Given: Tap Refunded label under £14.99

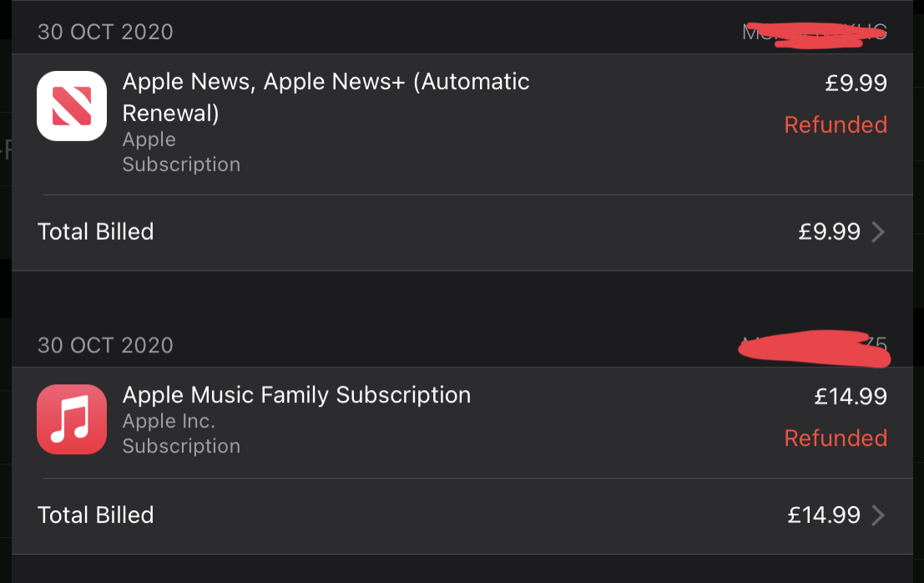Looking at the screenshot, I should click(836, 439).
